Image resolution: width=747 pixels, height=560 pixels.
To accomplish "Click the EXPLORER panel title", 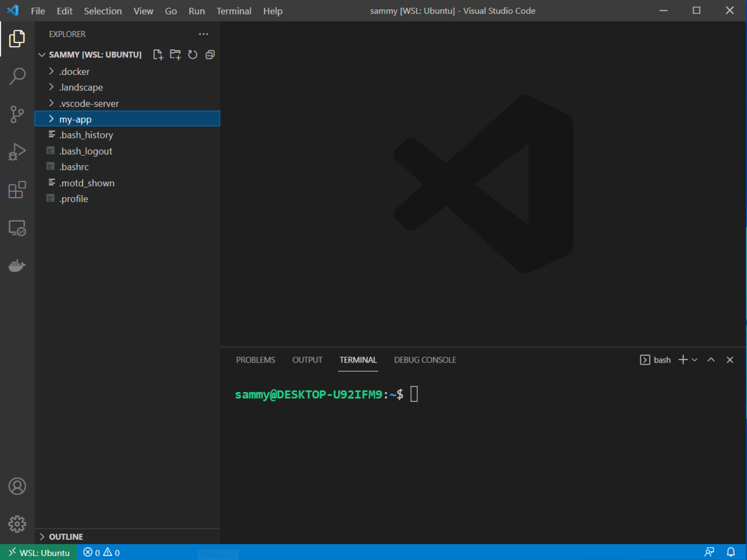I will [67, 34].
